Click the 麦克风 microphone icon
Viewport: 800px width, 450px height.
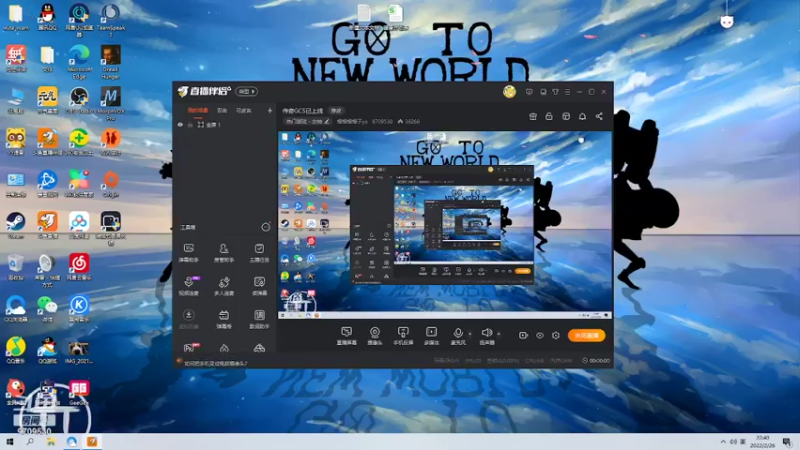tap(458, 333)
